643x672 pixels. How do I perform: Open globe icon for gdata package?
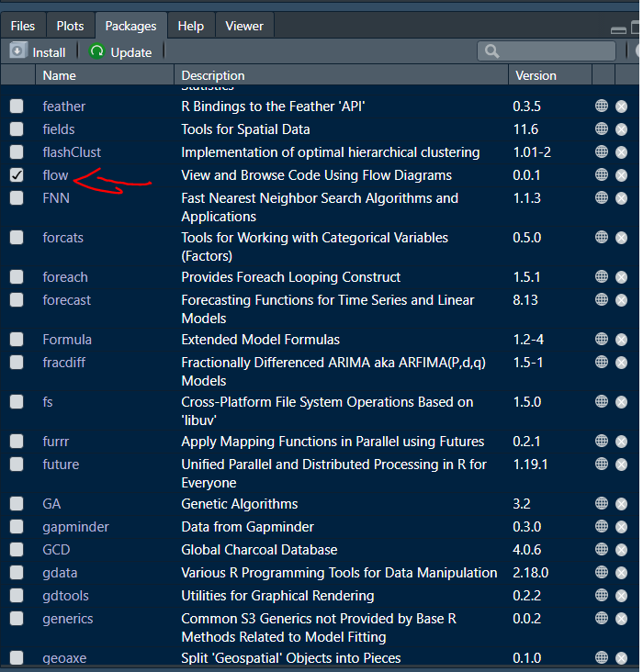[x=602, y=572]
